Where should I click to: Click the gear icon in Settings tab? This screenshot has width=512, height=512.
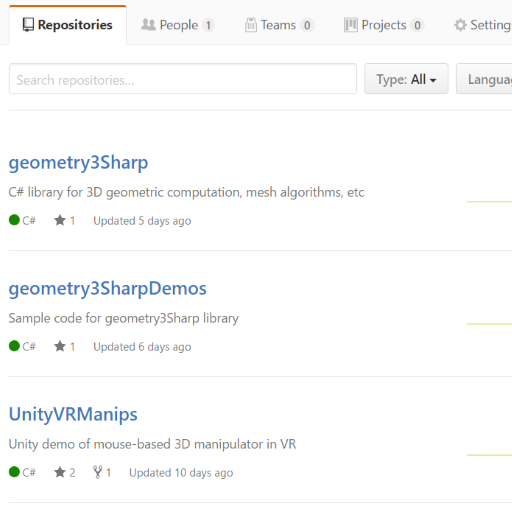pos(460,25)
